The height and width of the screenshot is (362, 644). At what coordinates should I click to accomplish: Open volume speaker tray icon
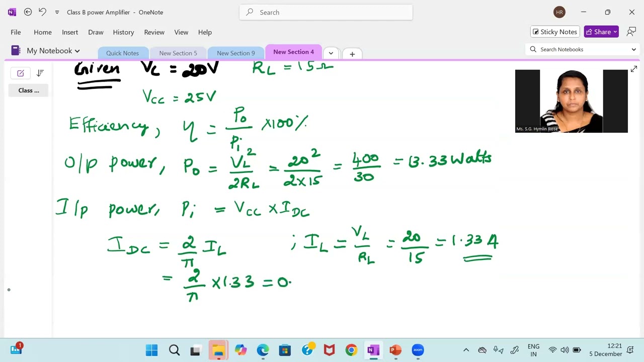[565, 350]
